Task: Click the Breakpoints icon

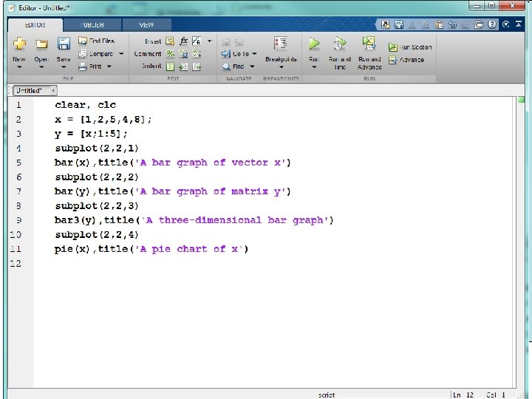Action: [281, 44]
